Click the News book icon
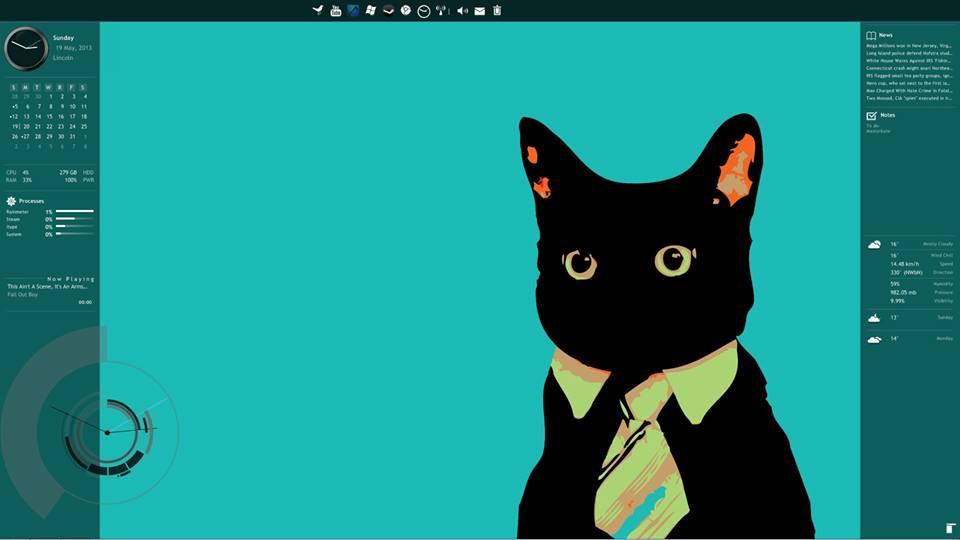Viewport: 960px width, 540px height. point(871,36)
